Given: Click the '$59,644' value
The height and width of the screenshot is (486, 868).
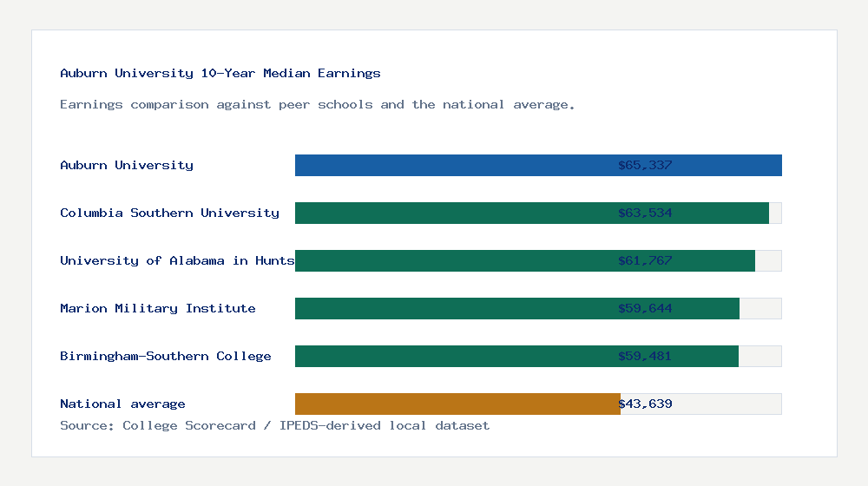Looking at the screenshot, I should pyautogui.click(x=645, y=308).
